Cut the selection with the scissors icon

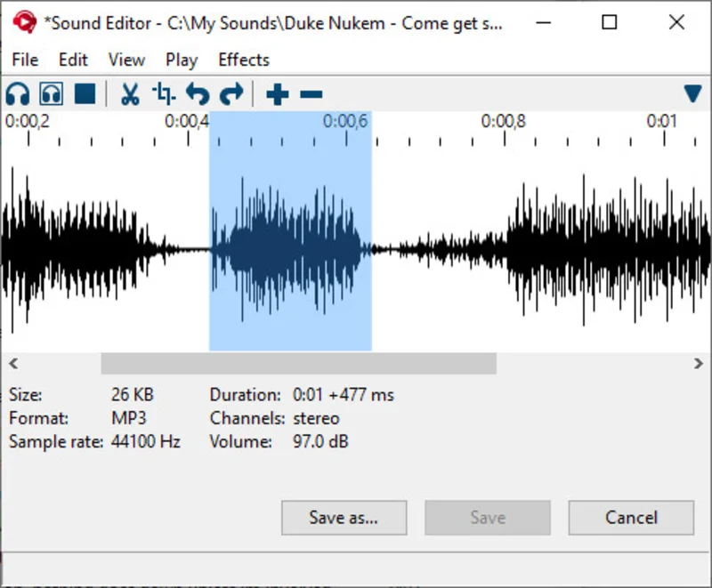tap(130, 94)
